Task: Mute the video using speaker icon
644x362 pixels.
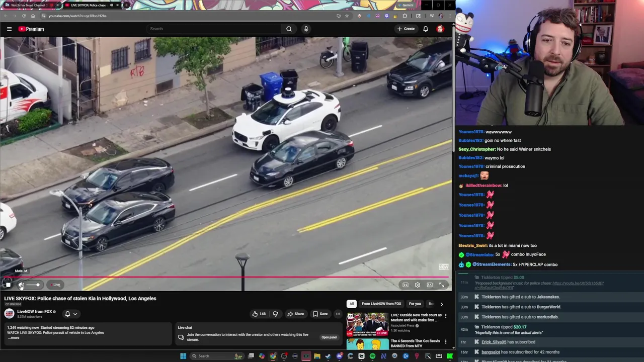Action: 21,285
